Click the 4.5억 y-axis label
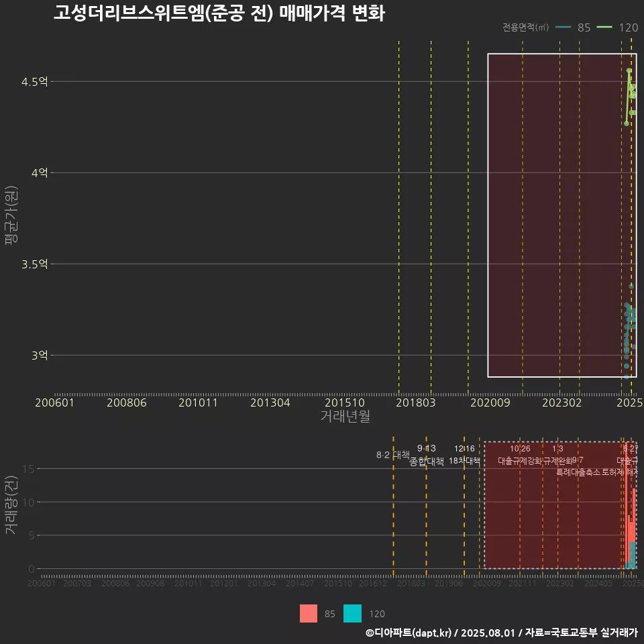 (34, 82)
